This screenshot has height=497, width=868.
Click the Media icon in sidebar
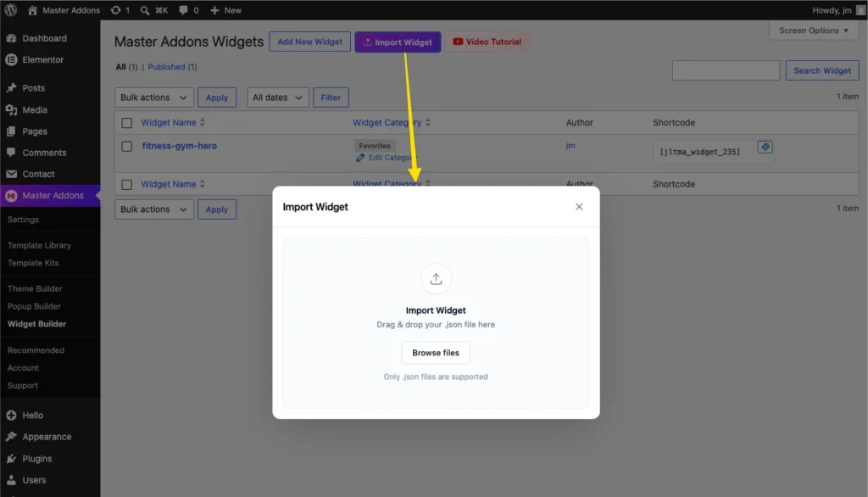tap(11, 109)
